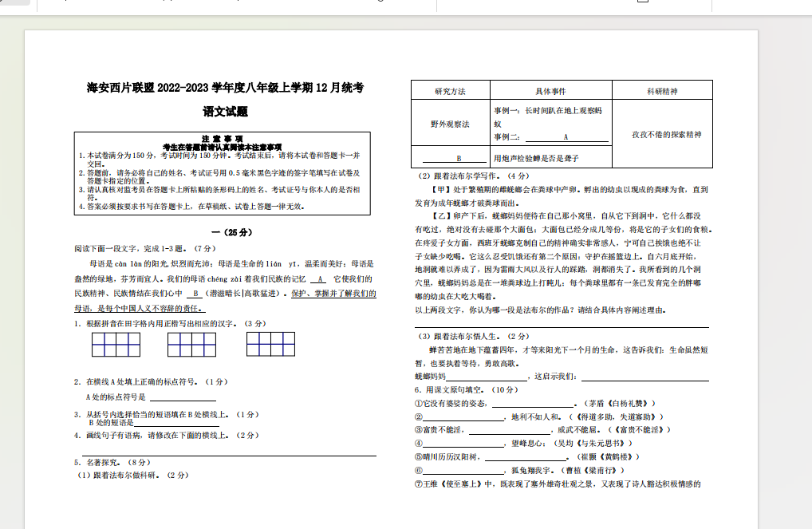The width and height of the screenshot is (812, 529).
Task: Click the subtitle "语文试题"
Action: (225, 112)
